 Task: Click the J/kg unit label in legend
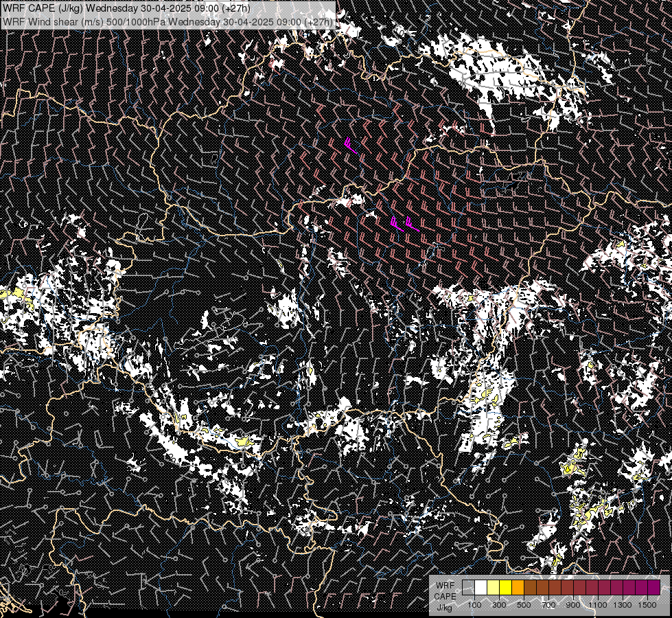444,608
